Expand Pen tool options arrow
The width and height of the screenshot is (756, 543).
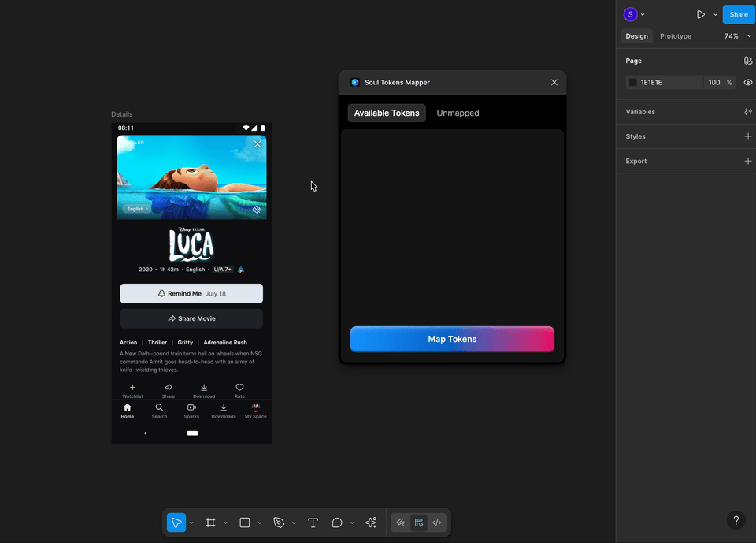(x=294, y=523)
